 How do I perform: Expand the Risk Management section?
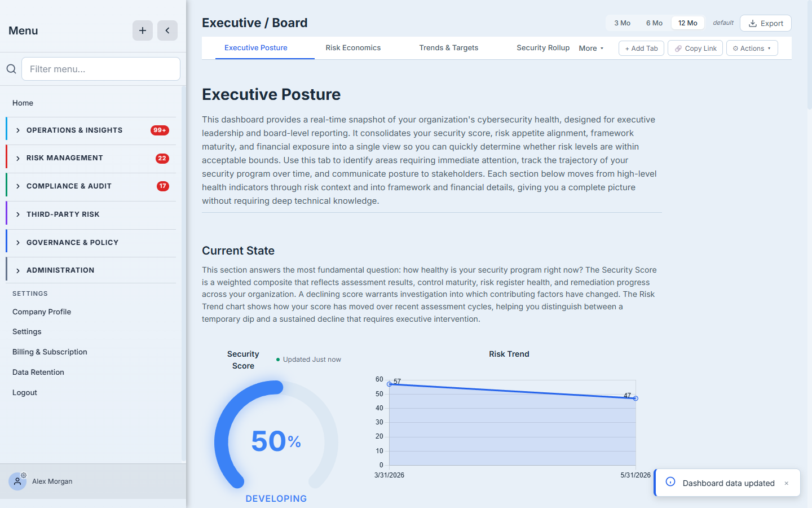pyautogui.click(x=91, y=158)
